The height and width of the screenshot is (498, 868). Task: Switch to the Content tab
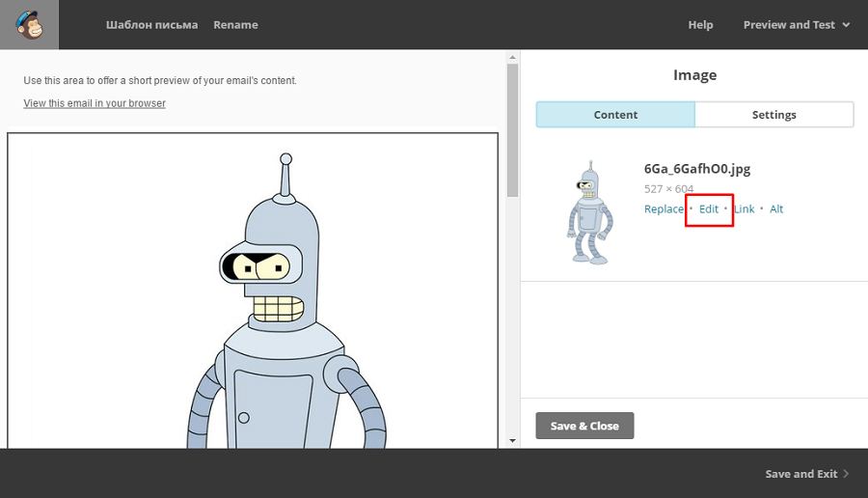pos(615,115)
